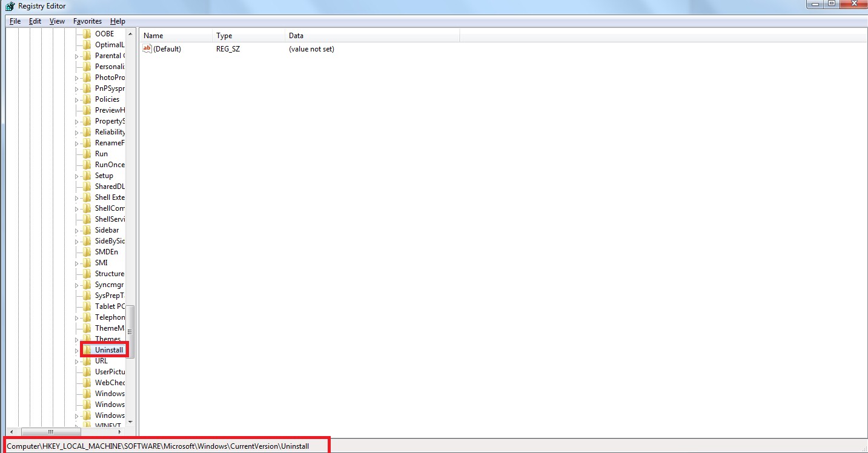This screenshot has height=453, width=868.
Task: Expand the Telephon key arrow
Action: click(x=77, y=318)
